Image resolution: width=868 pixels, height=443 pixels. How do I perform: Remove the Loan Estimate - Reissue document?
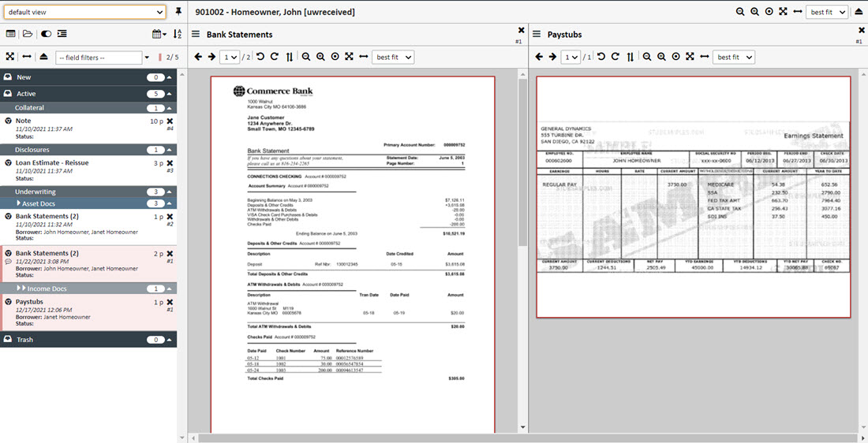170,163
